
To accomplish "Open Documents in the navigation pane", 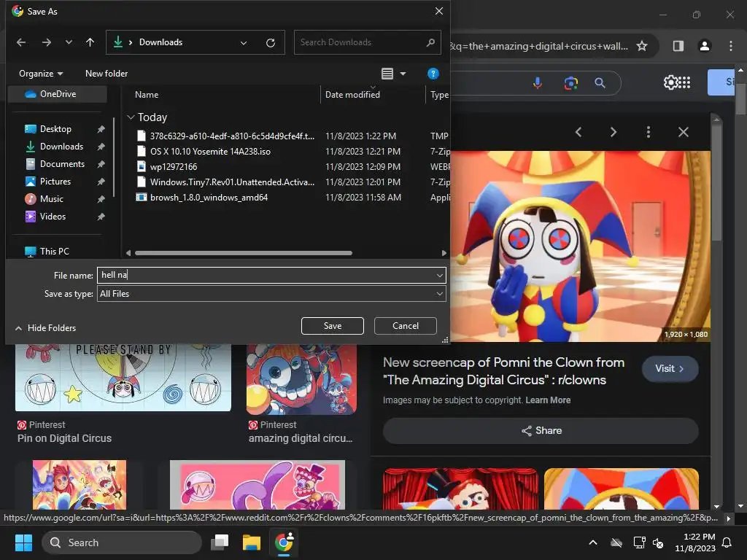I will (62, 164).
